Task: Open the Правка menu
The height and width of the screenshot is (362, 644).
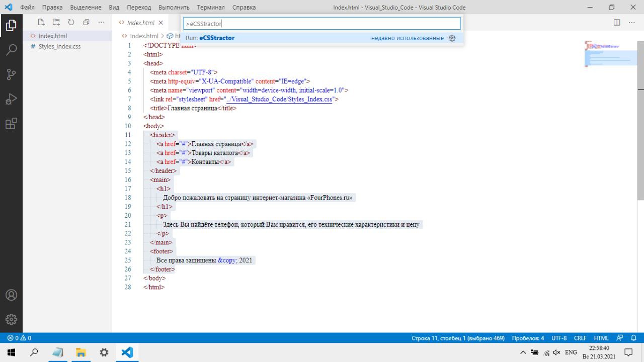Action: (x=52, y=8)
